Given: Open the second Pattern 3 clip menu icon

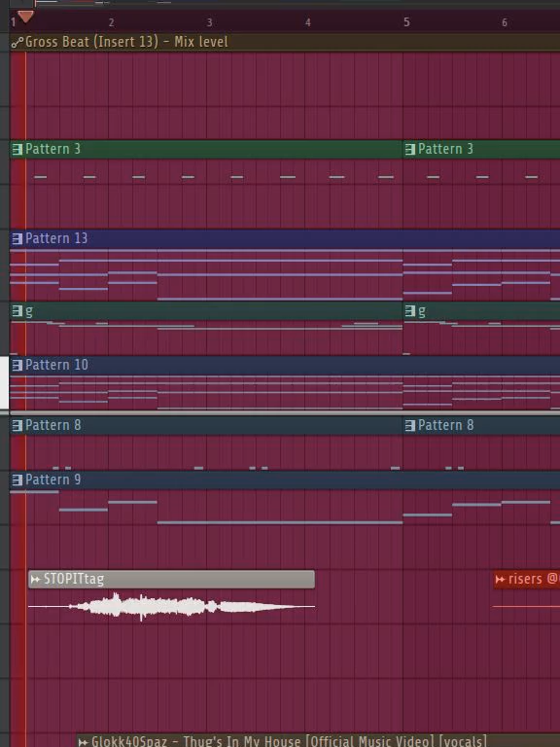Looking at the screenshot, I should pyautogui.click(x=410, y=150).
